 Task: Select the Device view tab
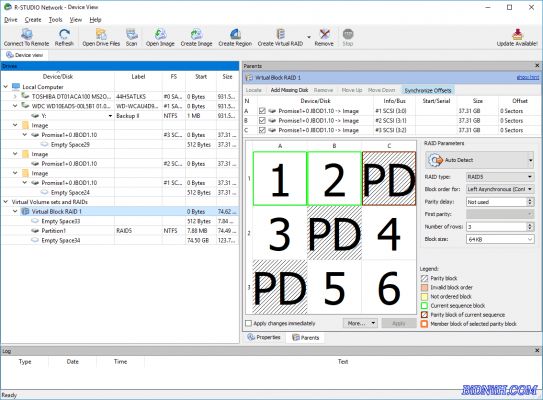[24, 55]
